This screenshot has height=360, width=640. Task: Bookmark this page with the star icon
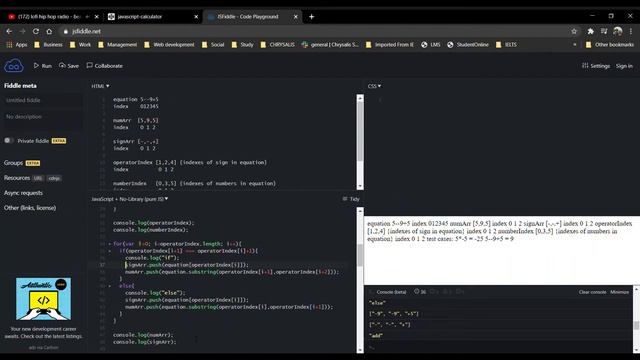(x=574, y=31)
